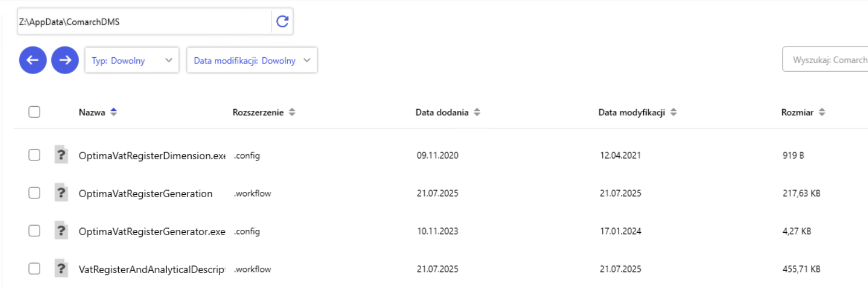This screenshot has width=868, height=287.
Task: Sort by Nazwa using its sort arrow
Action: [x=114, y=113]
